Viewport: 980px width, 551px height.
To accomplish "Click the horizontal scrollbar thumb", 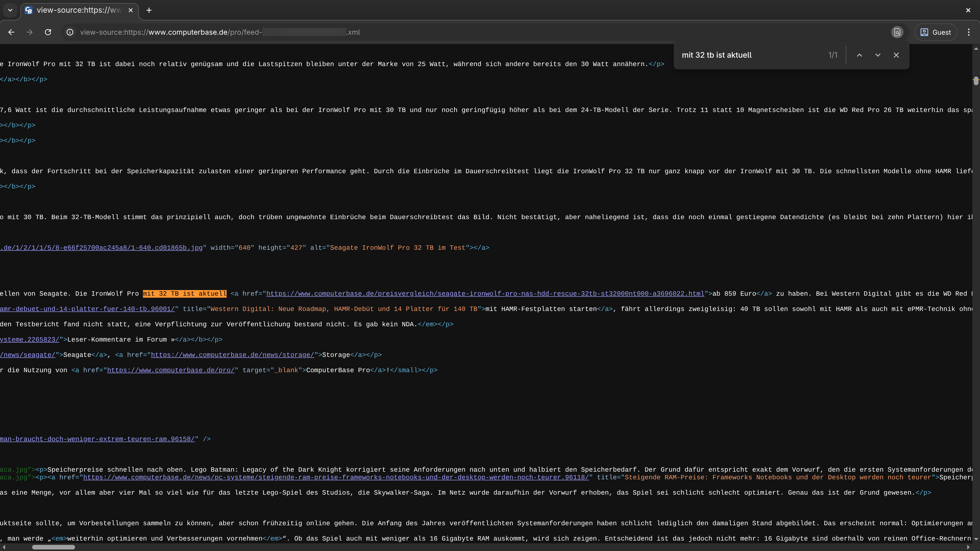I will pos(53,547).
